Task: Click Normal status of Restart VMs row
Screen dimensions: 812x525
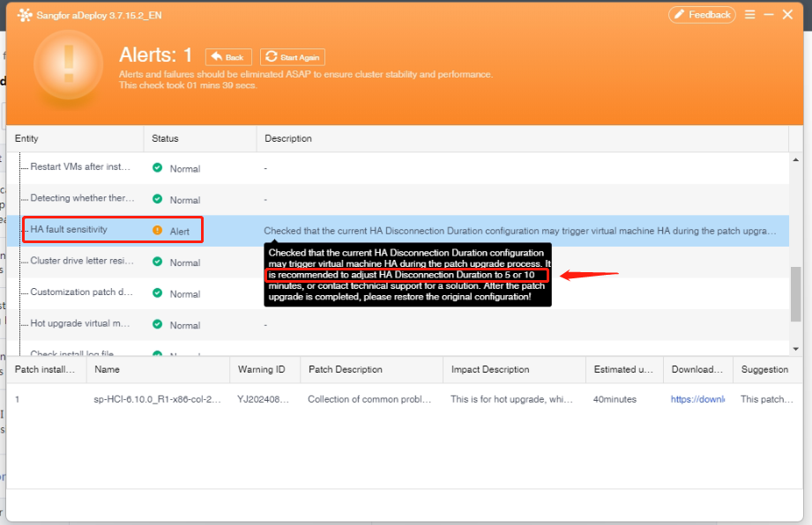Action: point(185,169)
